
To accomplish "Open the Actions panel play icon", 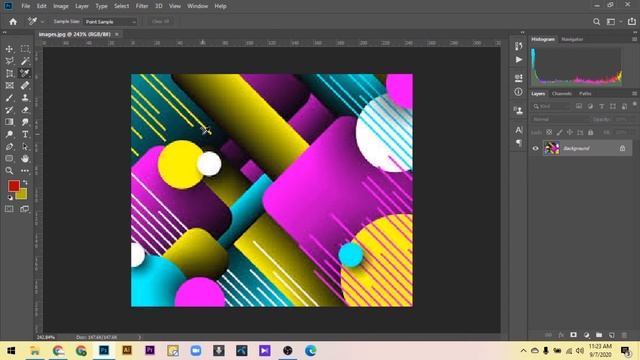I will coord(518,60).
